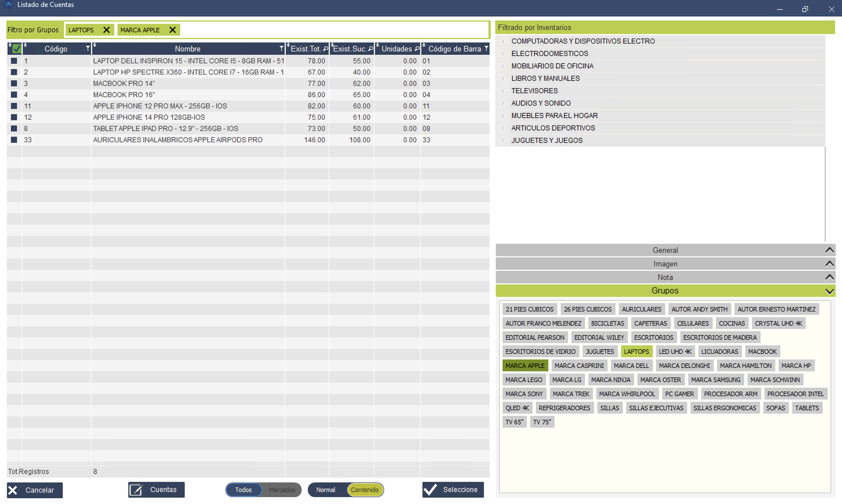Select the MARCA WHIRLPOOL group tag
842x504 pixels.
tap(627, 394)
